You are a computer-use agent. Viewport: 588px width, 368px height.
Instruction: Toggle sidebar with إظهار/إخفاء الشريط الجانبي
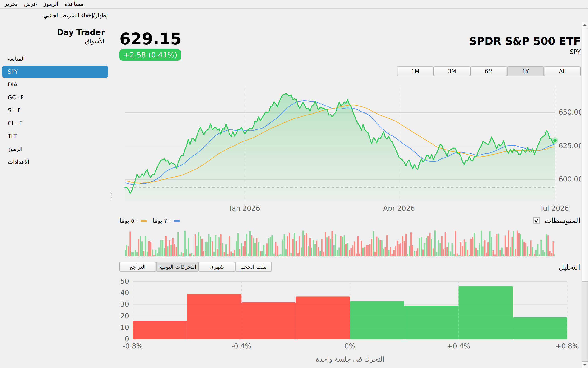(76, 16)
